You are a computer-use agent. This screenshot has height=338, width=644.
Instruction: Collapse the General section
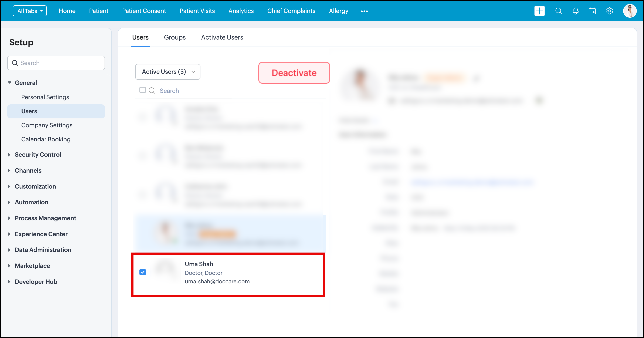pos(10,82)
